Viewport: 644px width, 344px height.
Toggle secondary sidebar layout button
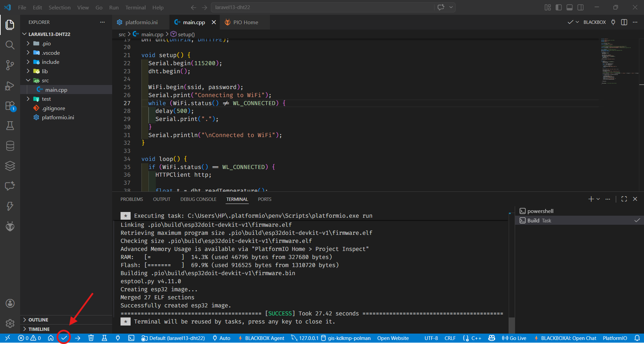tap(581, 7)
